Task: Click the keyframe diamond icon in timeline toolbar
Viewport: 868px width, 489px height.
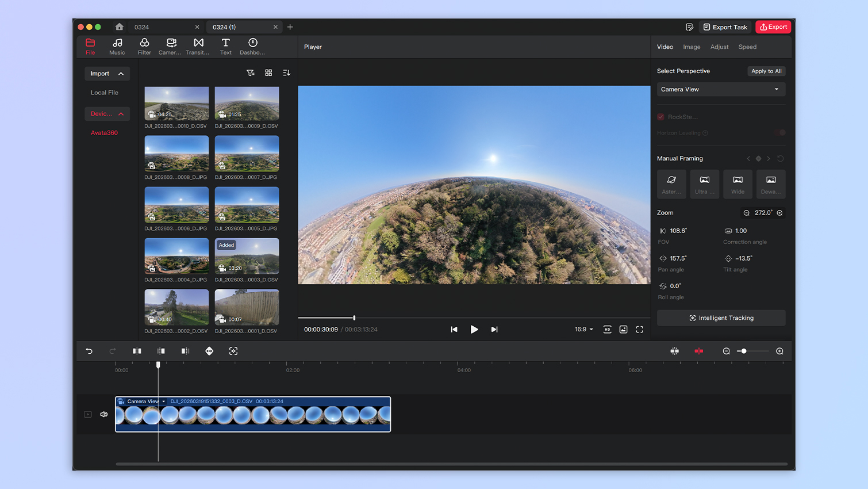Action: pyautogui.click(x=209, y=351)
